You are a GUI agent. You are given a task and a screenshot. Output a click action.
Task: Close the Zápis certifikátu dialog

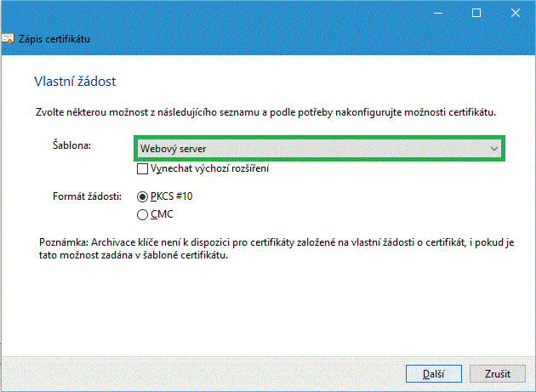point(515,13)
